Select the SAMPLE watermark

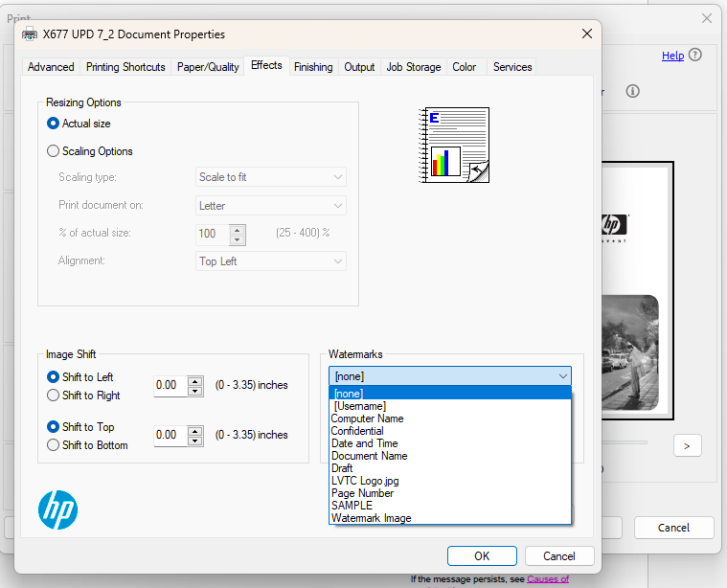click(x=450, y=506)
